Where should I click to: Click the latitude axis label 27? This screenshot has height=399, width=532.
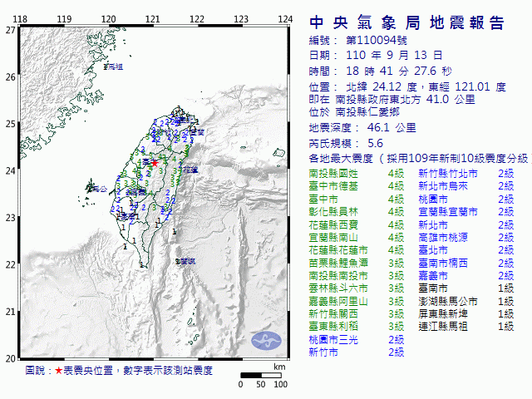pyautogui.click(x=11, y=30)
